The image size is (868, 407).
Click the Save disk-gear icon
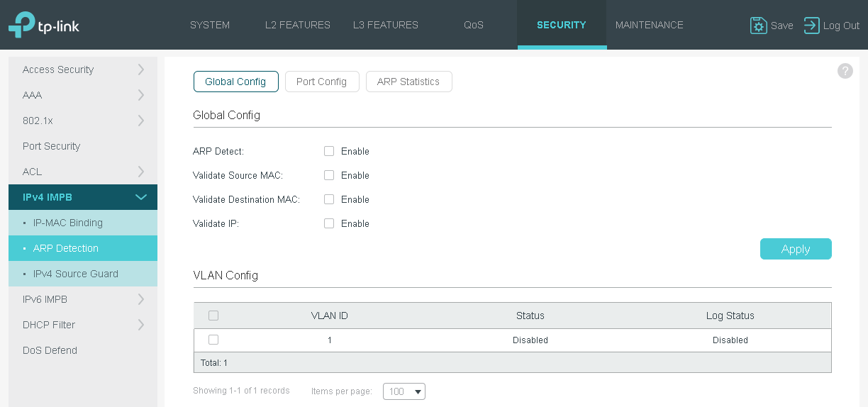[758, 26]
